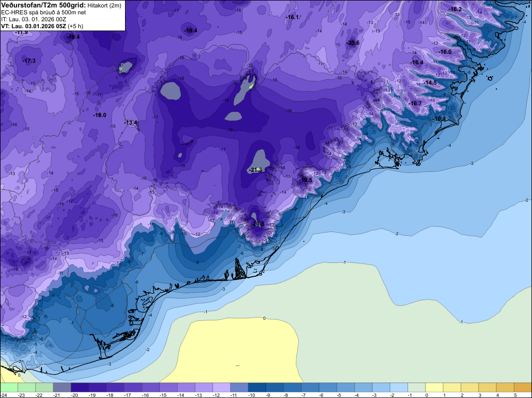The width and height of the screenshot is (532, 398).
Task: Click the map title 'Veðurstofan/T2m 500grid: Hitakort (2m)'
Action: pyautogui.click(x=61, y=5)
